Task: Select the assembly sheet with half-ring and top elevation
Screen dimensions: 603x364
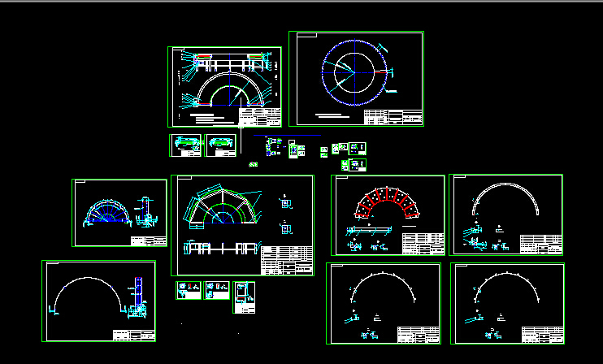Action: (x=224, y=87)
